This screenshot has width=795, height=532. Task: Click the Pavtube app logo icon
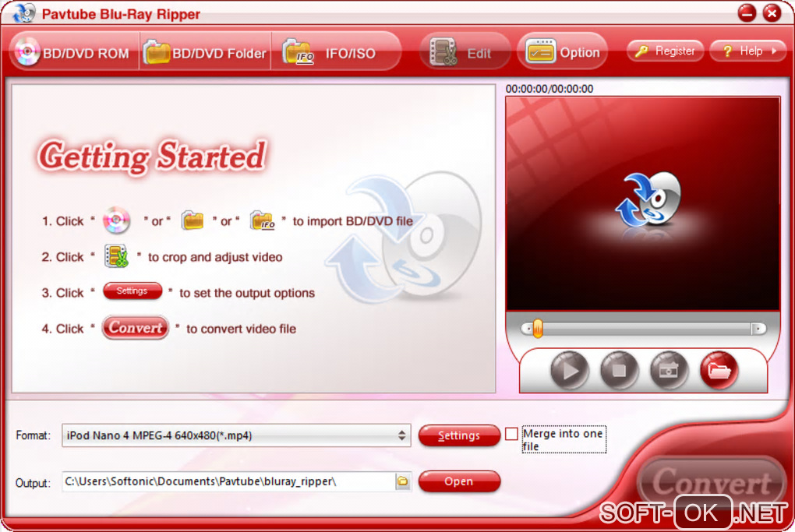point(24,12)
